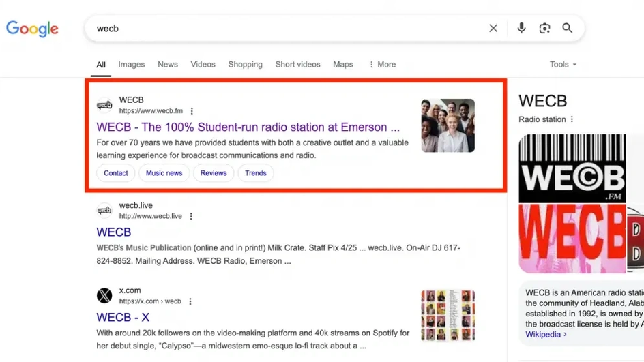Start voice search with microphone icon
Screen dimensions: 644x362
(521, 28)
